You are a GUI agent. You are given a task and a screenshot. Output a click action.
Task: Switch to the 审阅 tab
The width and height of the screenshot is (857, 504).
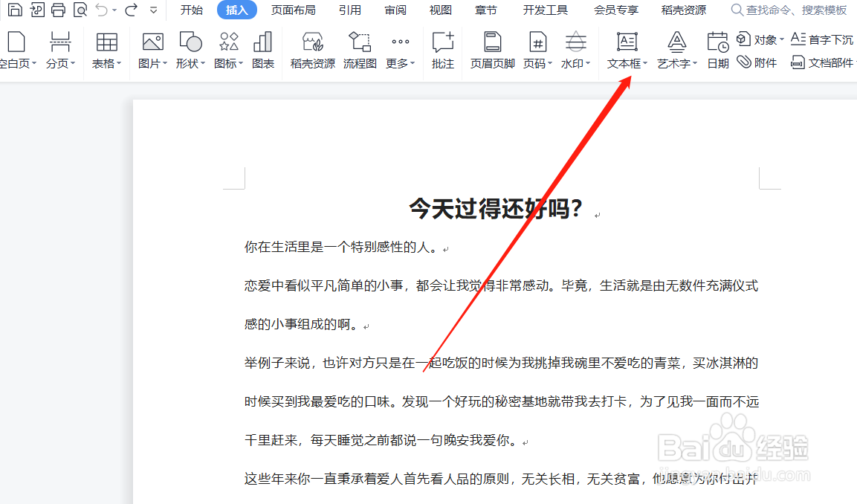pos(395,10)
